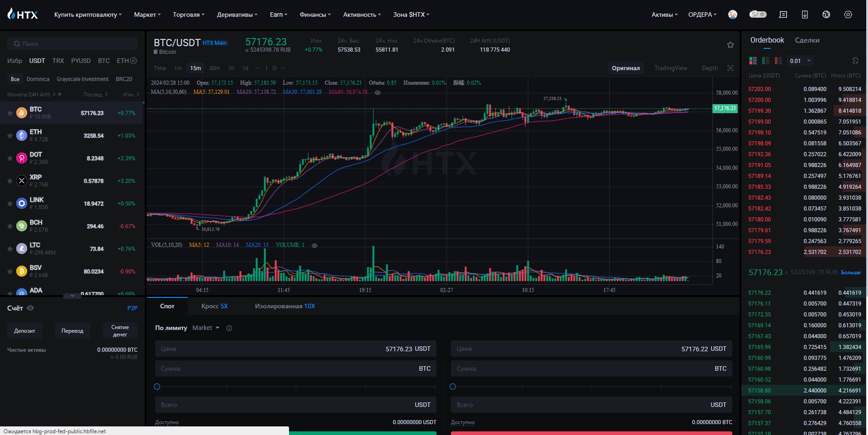Click the candlestick chart type icon

coord(275,68)
